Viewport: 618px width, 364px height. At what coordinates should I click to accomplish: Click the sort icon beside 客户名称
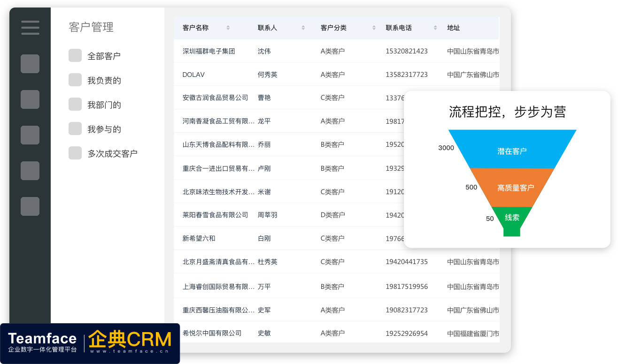tap(228, 28)
